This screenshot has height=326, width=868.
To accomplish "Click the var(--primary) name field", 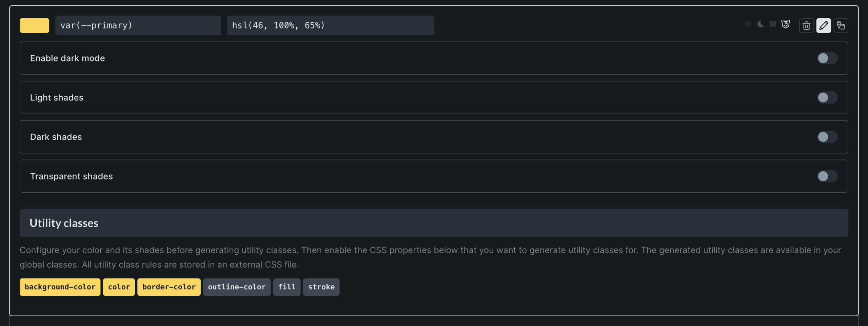I will click(138, 26).
